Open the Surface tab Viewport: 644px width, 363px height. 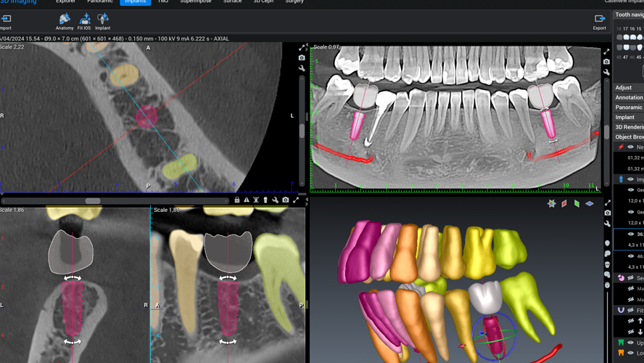click(x=232, y=2)
